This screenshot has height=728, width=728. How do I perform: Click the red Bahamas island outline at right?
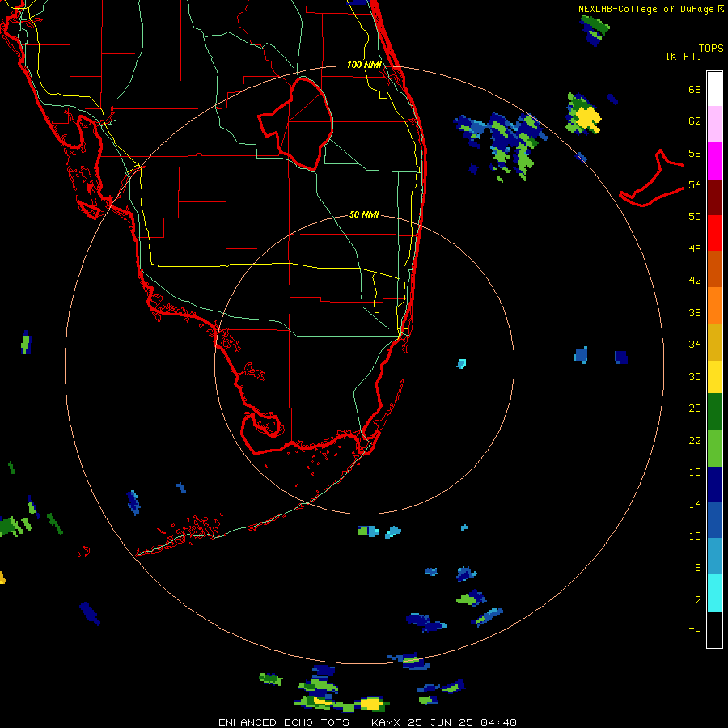[651, 179]
